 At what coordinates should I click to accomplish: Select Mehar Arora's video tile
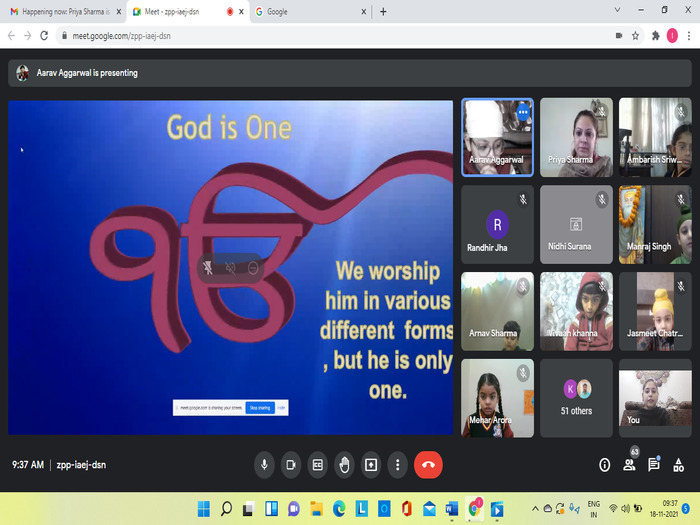[x=497, y=398]
